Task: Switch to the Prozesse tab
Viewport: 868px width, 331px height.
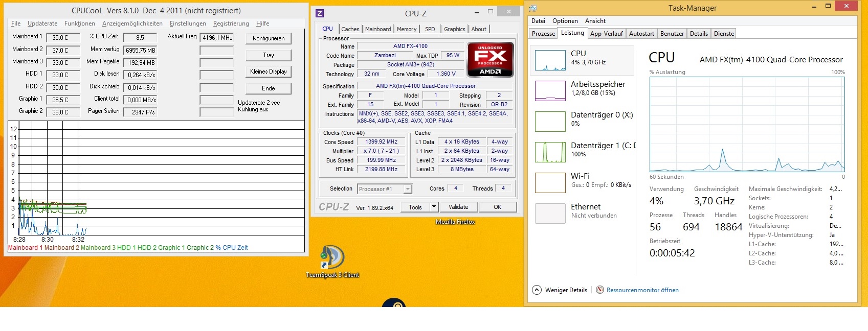Action: 543,34
